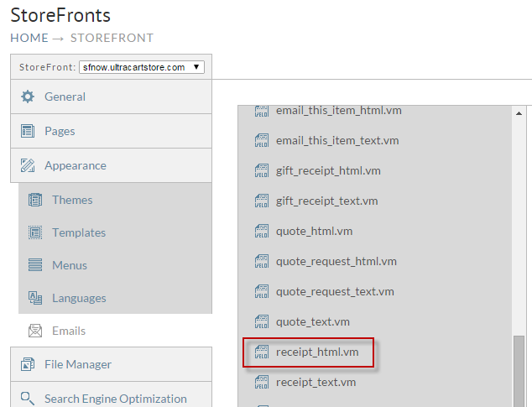Click the Velocity icon beside quote_html.vm
The height and width of the screenshot is (407, 532).
point(262,231)
